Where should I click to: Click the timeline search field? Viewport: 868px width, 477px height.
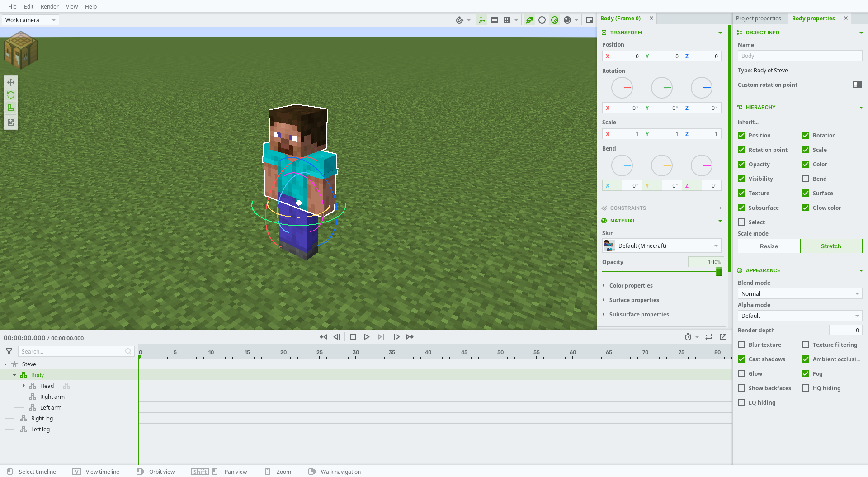pos(76,351)
